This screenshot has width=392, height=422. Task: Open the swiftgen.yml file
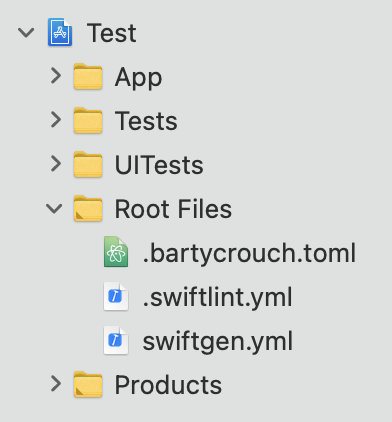click(217, 341)
